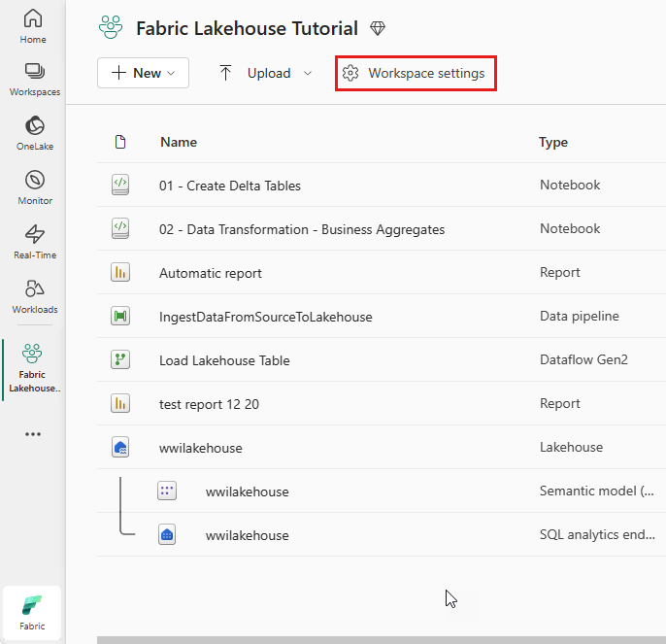Expand the Upload dropdown chevron

(x=309, y=73)
